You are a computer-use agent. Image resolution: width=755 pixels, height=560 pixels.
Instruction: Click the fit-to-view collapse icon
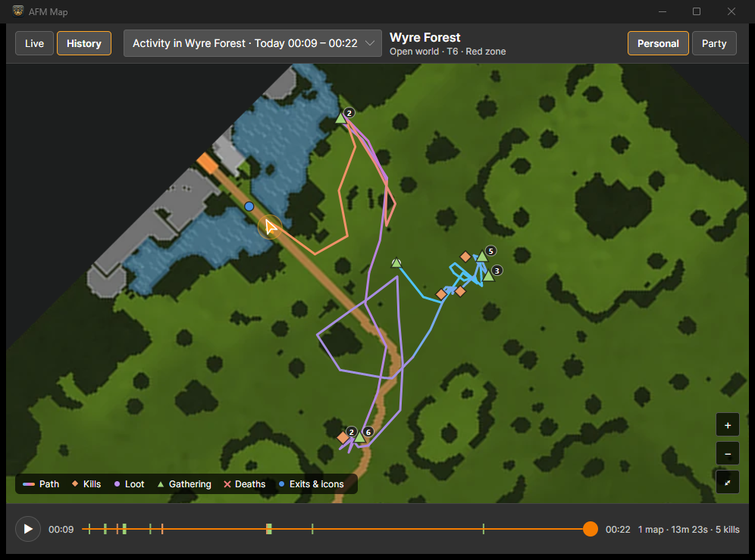coord(728,483)
